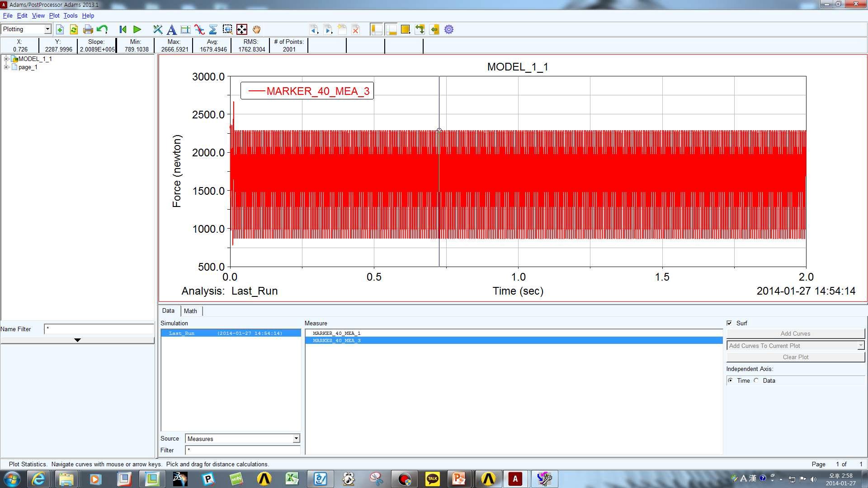This screenshot has height=488, width=868.
Task: Click the Next page icon
Action: pyautogui.click(x=328, y=30)
